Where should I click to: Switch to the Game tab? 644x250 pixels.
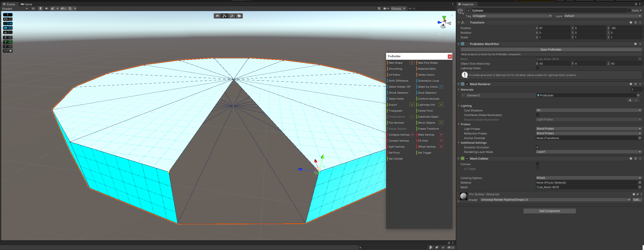pos(26,4)
